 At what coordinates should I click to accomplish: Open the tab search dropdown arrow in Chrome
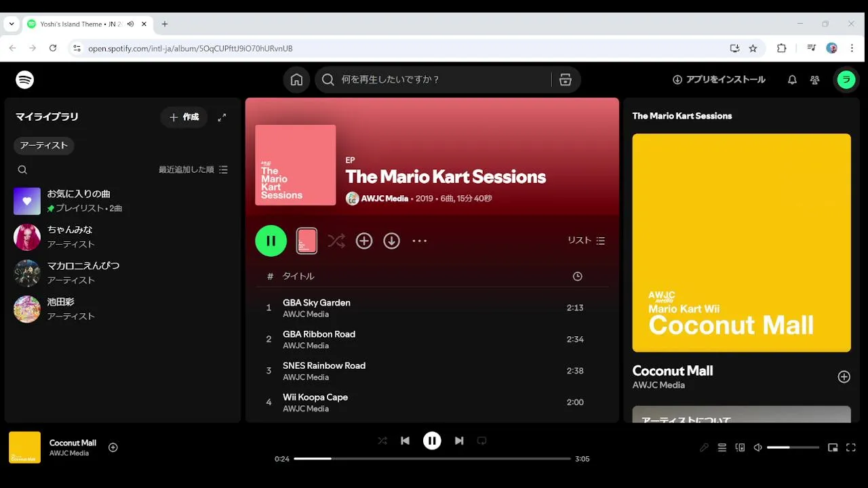tap(12, 24)
